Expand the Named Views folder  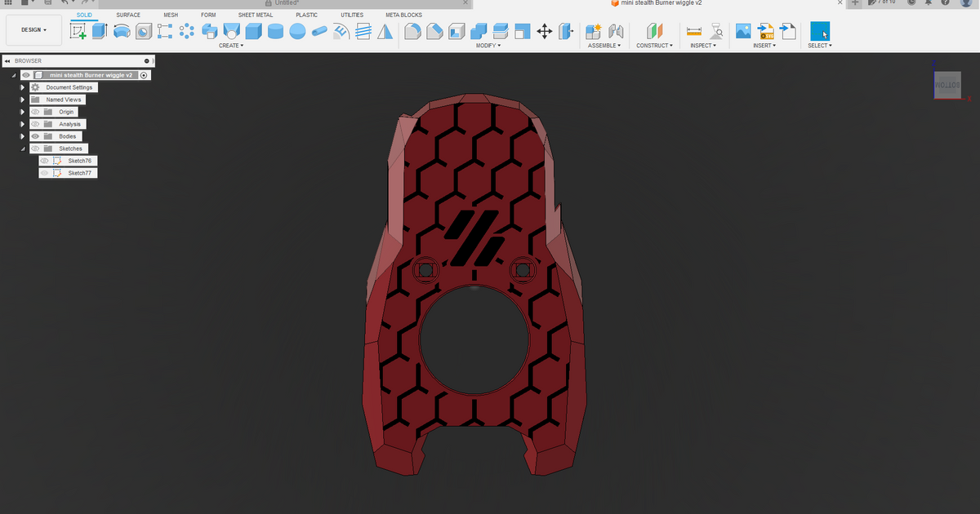coord(22,100)
